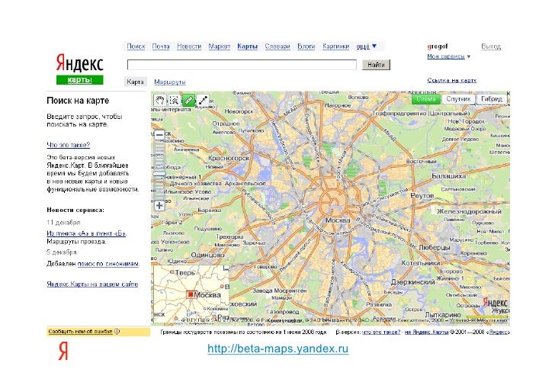This screenshot has height=392, width=555.
Task: Go to Словари in top navigation
Action: click(x=277, y=47)
